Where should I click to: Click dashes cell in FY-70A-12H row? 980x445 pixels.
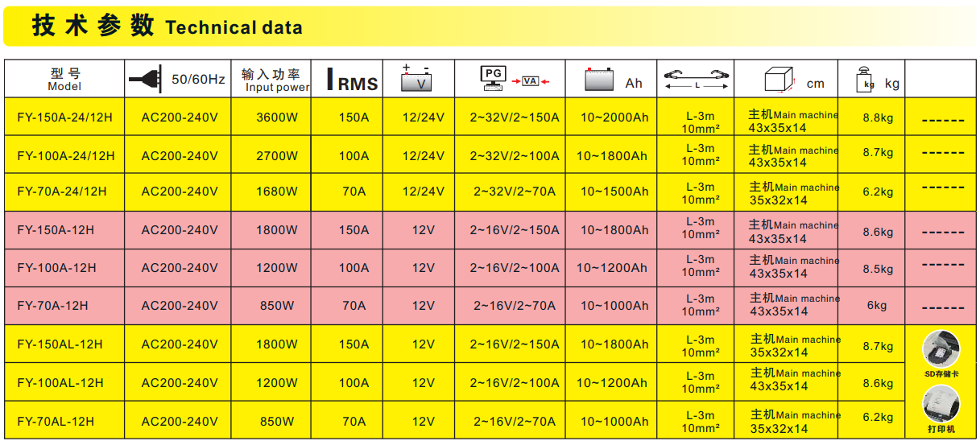[943, 308]
